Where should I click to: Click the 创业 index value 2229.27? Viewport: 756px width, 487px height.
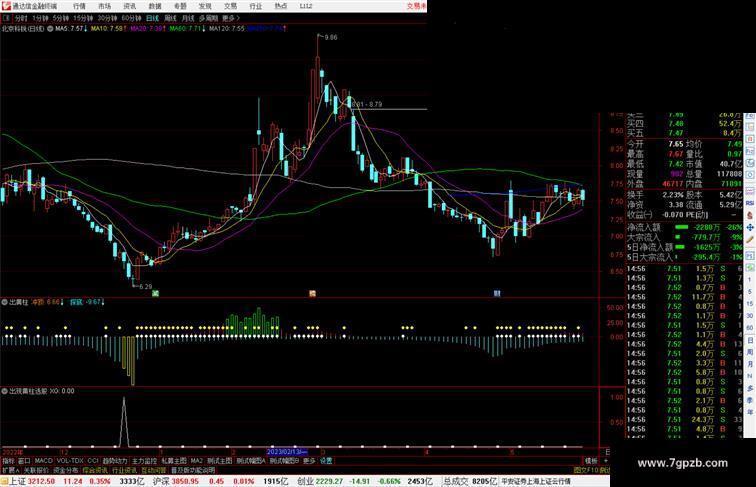[329, 481]
